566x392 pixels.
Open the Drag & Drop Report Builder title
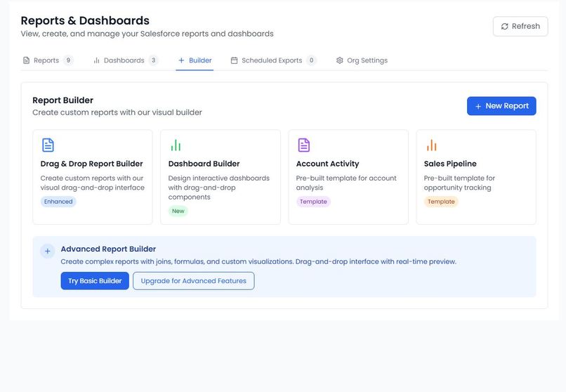(92, 164)
